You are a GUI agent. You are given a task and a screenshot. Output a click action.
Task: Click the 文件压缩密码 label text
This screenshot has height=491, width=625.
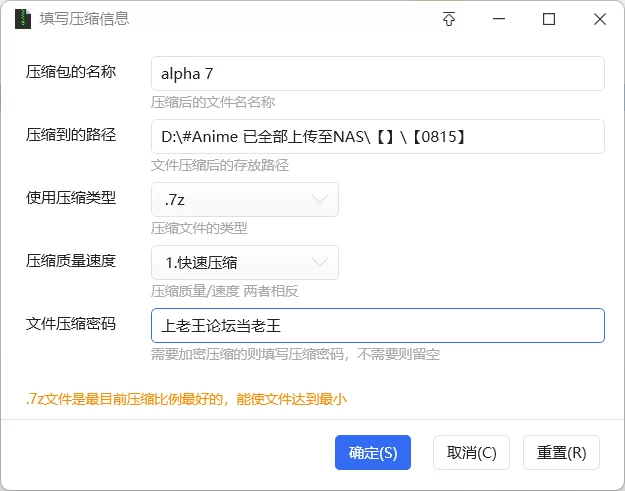[x=71, y=324]
